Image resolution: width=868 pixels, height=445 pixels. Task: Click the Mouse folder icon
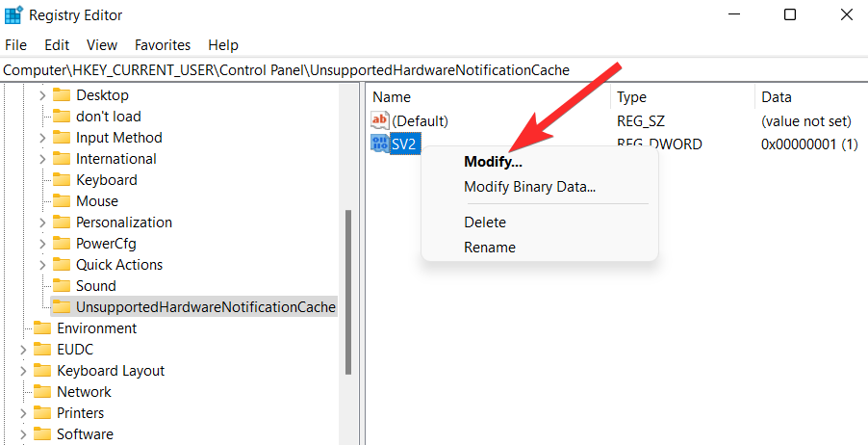pyautogui.click(x=62, y=201)
